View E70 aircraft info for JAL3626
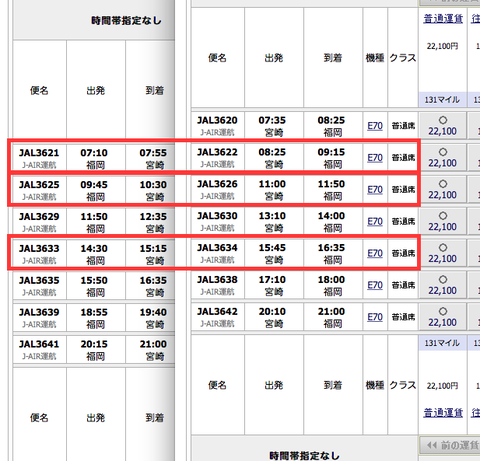 pyautogui.click(x=375, y=189)
